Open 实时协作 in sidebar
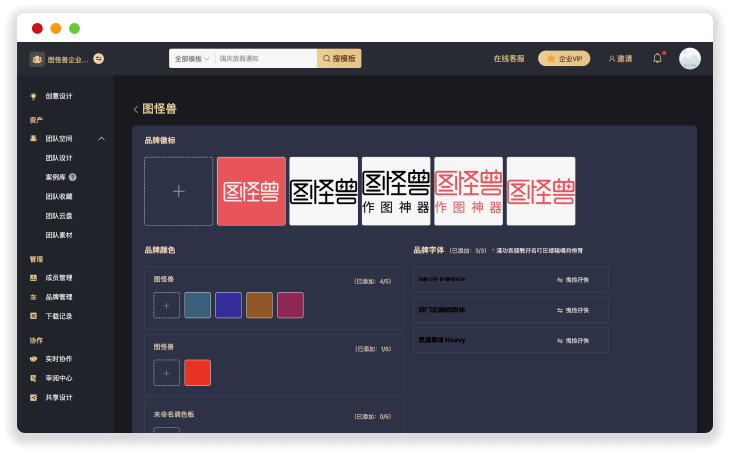 click(x=59, y=359)
